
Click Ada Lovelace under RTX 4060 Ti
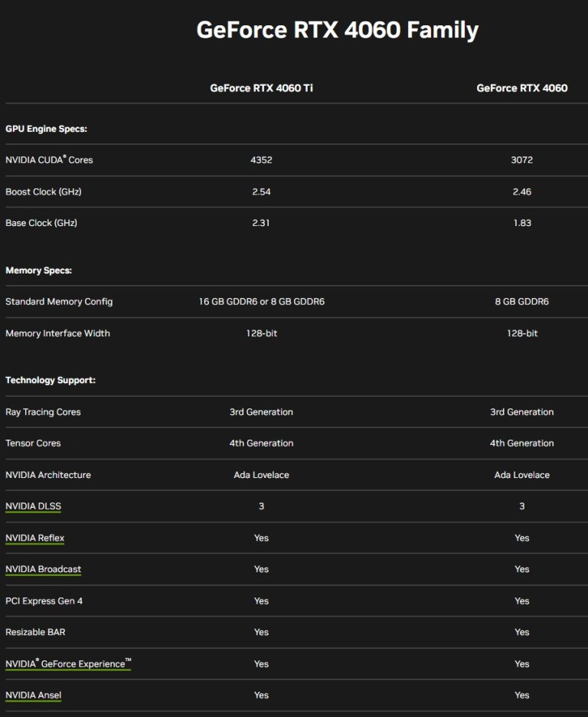pos(261,475)
